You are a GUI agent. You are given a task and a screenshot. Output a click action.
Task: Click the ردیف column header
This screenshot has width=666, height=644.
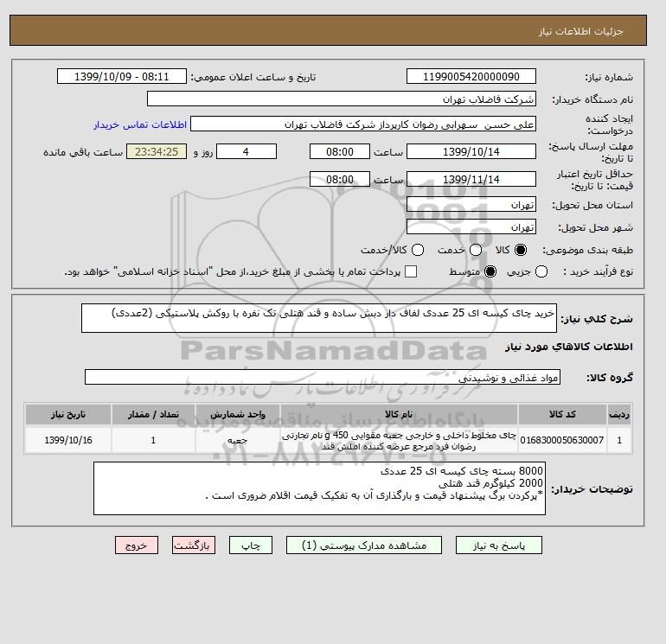(x=619, y=414)
